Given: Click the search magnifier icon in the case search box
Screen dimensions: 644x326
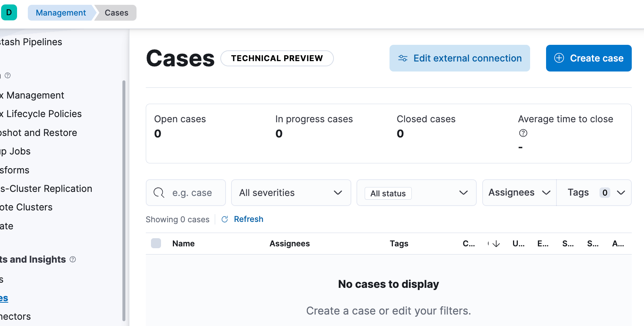Looking at the screenshot, I should [x=159, y=193].
